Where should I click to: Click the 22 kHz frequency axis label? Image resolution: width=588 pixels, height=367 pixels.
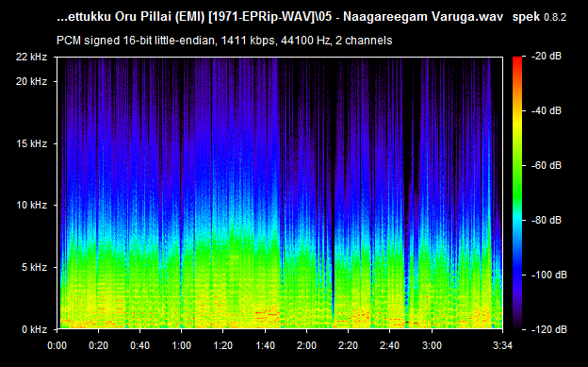(31, 57)
